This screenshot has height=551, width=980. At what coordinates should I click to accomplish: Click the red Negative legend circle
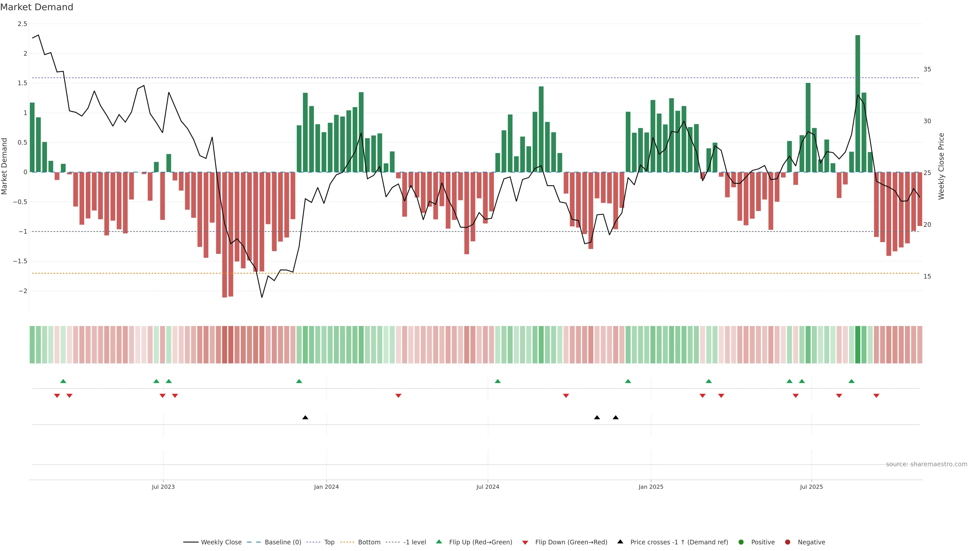coord(788,542)
